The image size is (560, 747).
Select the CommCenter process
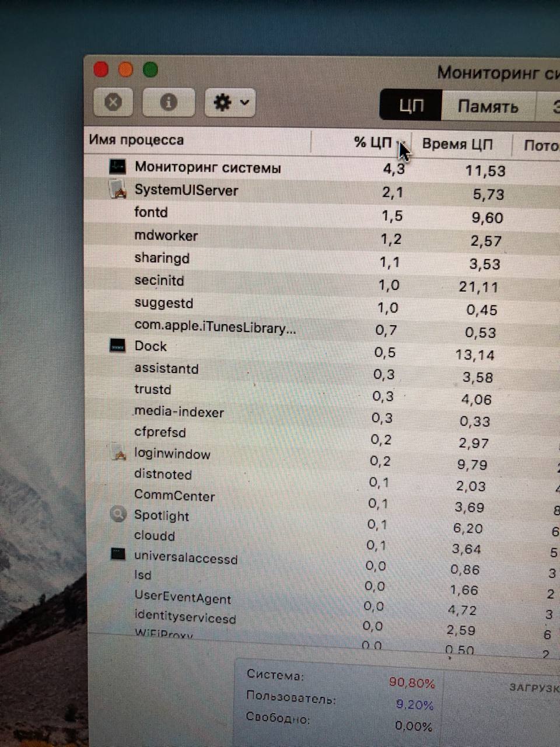[174, 495]
